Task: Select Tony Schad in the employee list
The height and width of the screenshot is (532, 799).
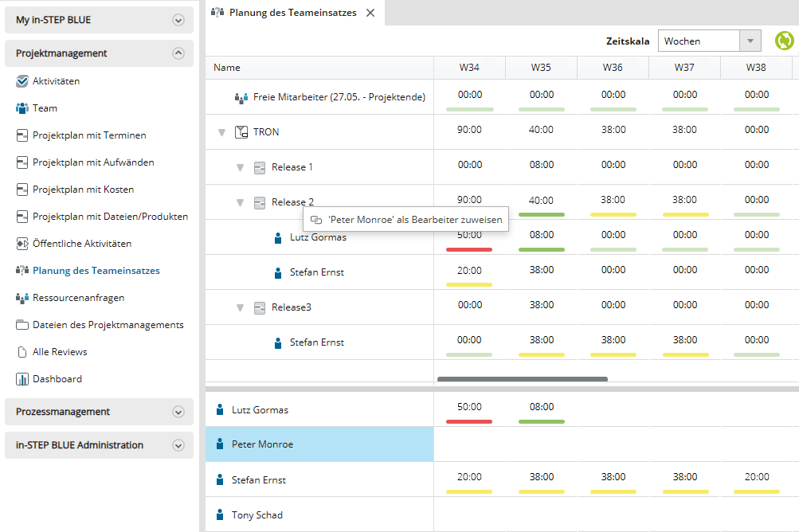Action: click(257, 515)
